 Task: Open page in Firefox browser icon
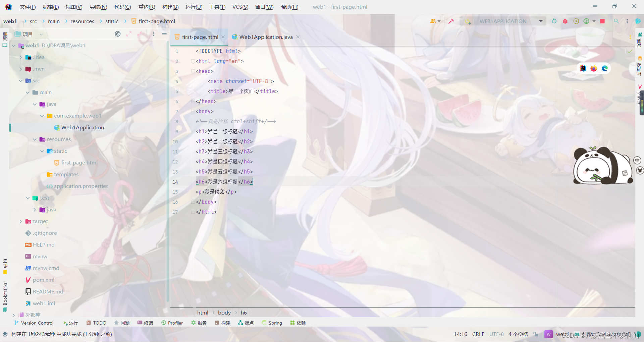(x=594, y=68)
